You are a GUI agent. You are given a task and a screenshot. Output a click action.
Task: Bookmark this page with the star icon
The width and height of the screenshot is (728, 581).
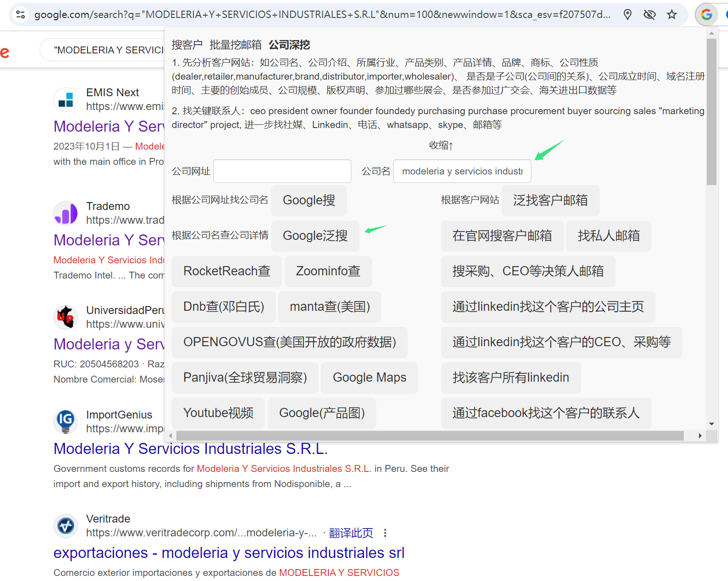[672, 14]
